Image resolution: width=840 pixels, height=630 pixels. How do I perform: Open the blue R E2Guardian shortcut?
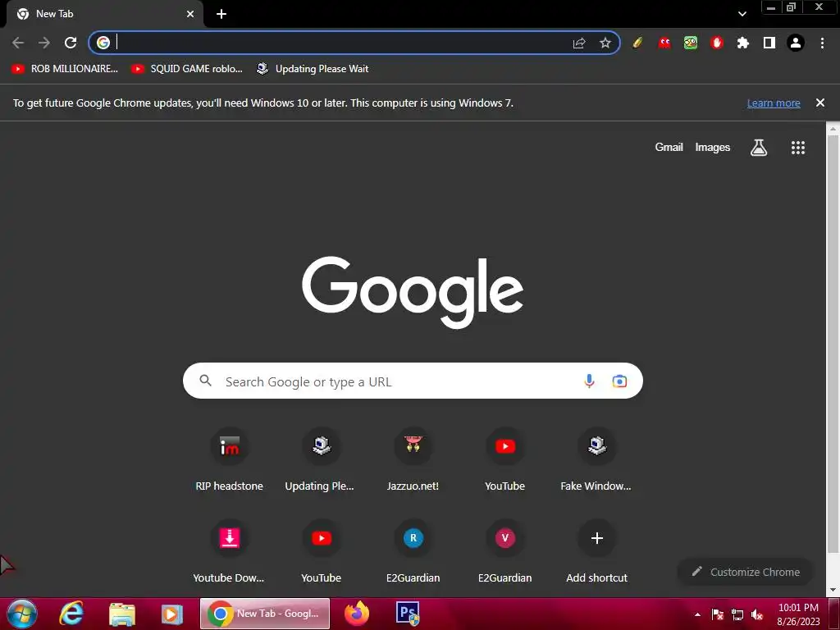click(413, 553)
